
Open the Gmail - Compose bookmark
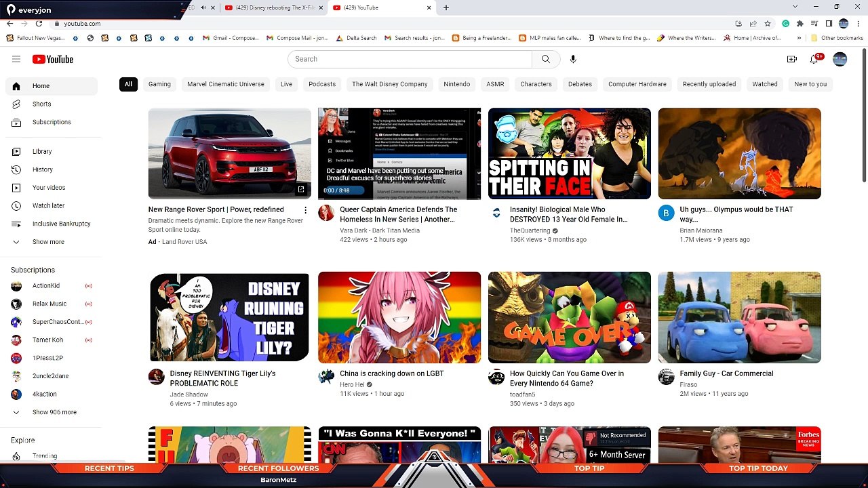point(231,38)
